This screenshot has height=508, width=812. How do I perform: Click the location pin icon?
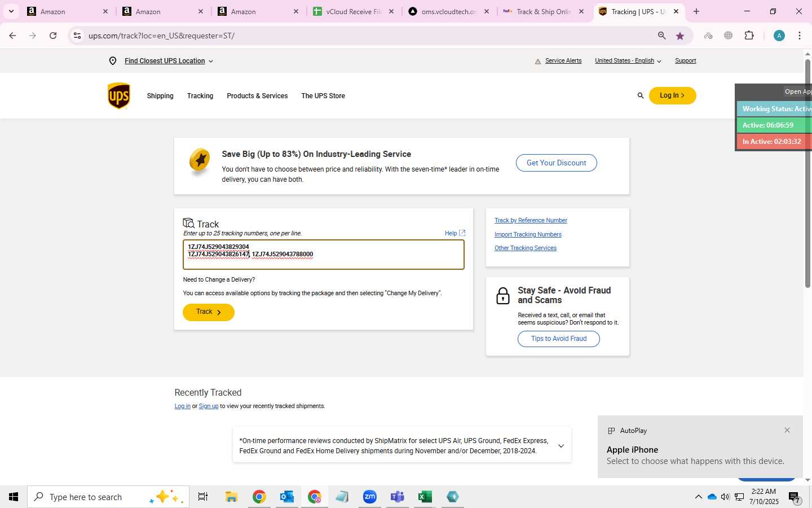point(113,61)
